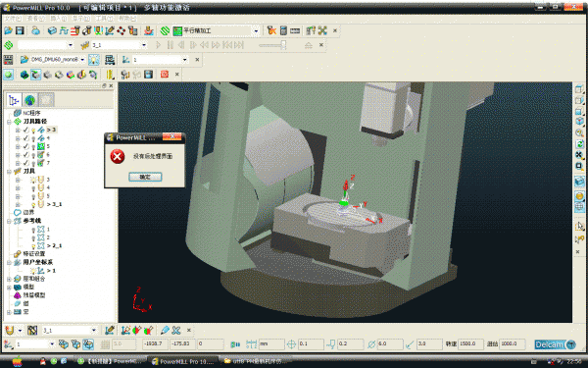Select the explorer tree tab icon
The width and height of the screenshot is (588, 368).
pyautogui.click(x=14, y=100)
